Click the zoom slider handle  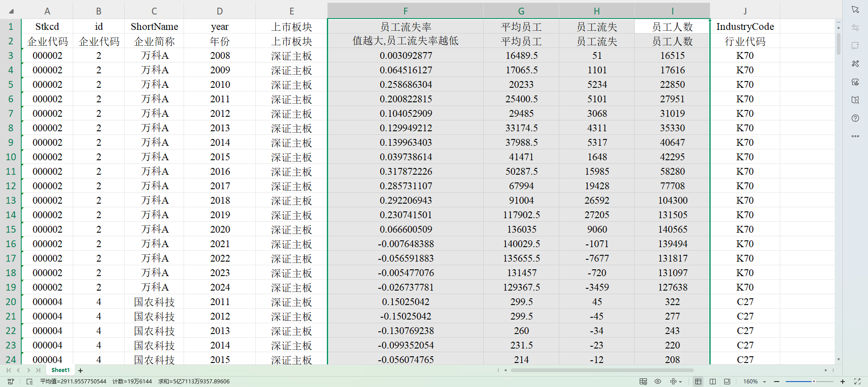tap(814, 382)
